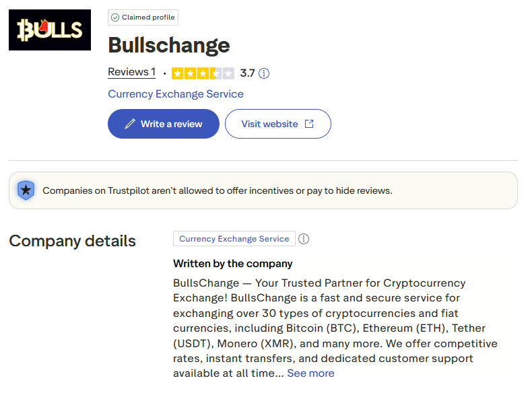Click the green Claimed profile checkmark icon

(115, 17)
